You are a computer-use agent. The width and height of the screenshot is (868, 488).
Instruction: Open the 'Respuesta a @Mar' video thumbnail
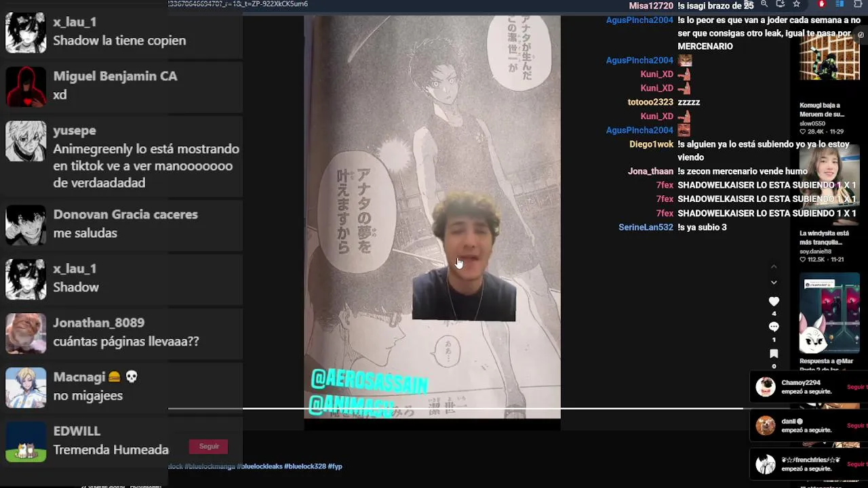pyautogui.click(x=829, y=314)
